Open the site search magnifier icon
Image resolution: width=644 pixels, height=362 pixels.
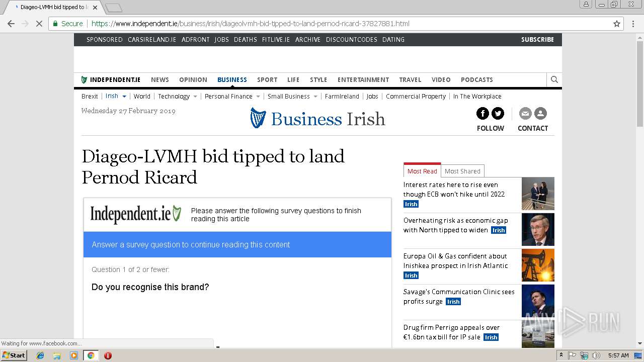554,79
